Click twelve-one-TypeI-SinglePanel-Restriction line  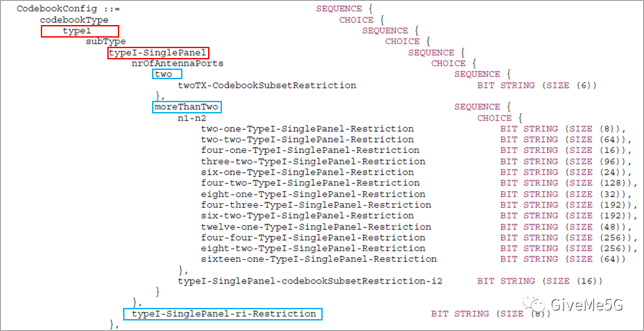tap(316, 227)
